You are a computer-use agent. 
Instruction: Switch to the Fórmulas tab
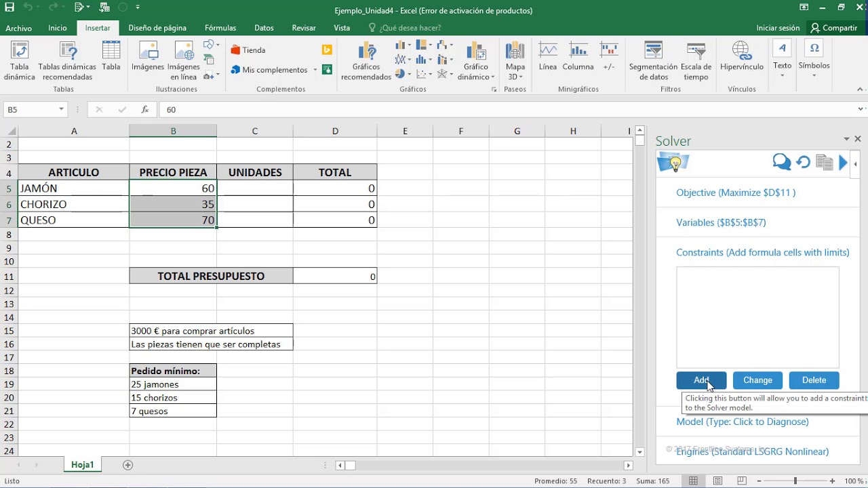pos(220,28)
